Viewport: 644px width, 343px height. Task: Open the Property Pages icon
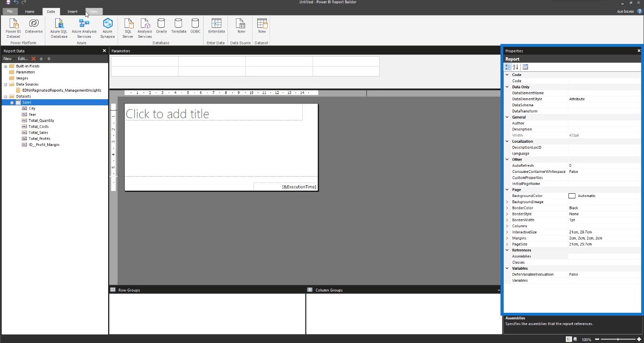tap(525, 67)
